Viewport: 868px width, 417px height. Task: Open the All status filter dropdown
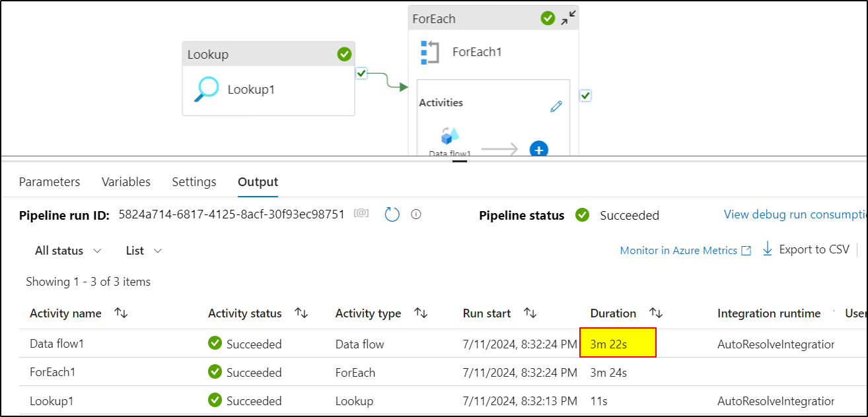68,251
